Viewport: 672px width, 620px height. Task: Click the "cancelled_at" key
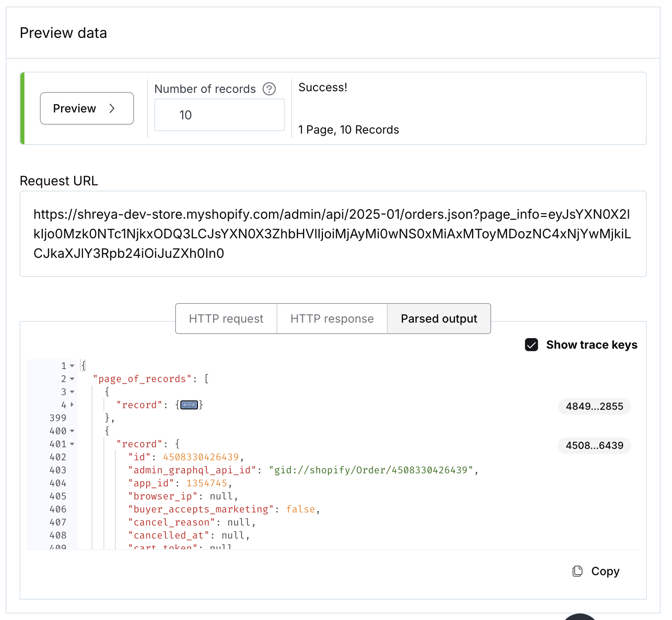pos(169,535)
